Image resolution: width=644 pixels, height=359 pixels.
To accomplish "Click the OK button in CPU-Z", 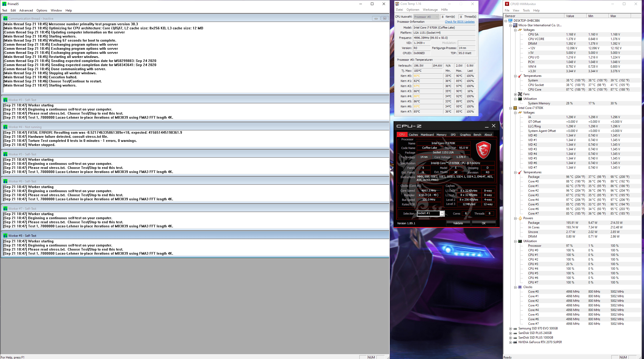I will click(484, 223).
